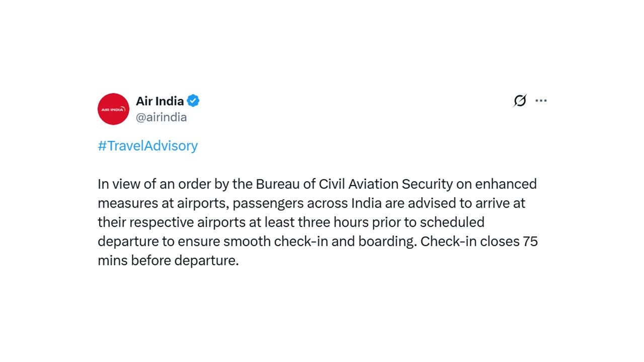Image resolution: width=644 pixels, height=362 pixels.
Task: Click the word "boarding" in the post
Action: click(386, 241)
